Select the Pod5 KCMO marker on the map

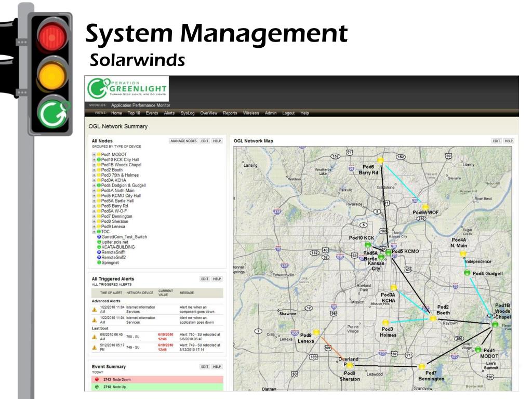tap(389, 253)
